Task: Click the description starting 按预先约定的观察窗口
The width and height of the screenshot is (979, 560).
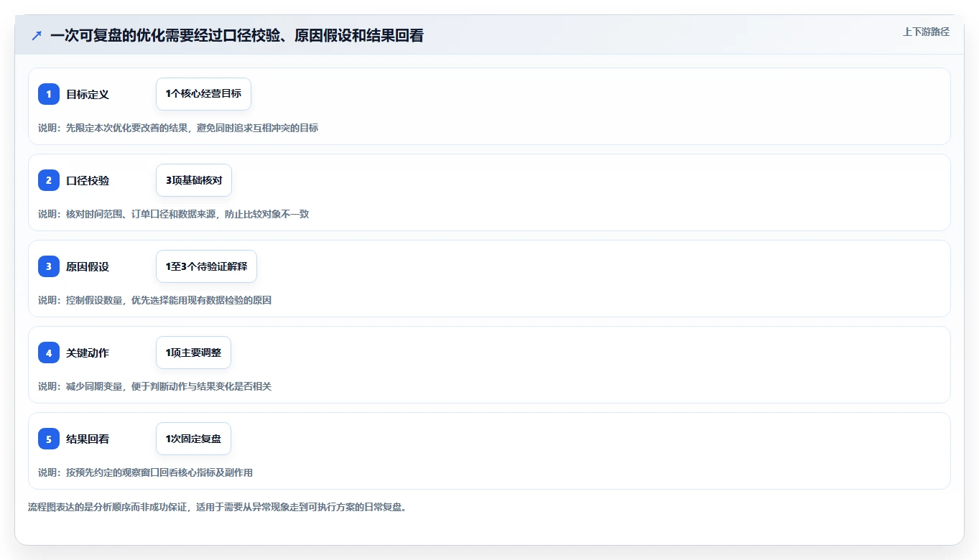Action: click(146, 472)
